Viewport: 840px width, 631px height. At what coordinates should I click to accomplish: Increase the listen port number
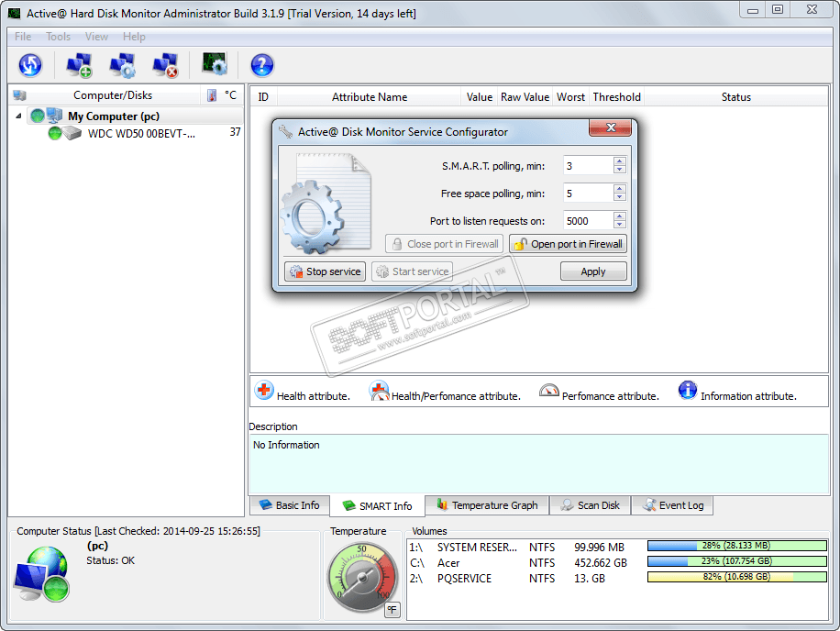click(x=619, y=216)
